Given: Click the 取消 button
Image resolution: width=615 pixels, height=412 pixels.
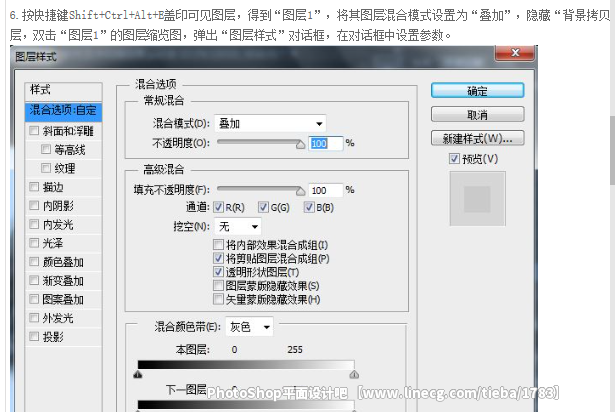Looking at the screenshot, I should 477,115.
